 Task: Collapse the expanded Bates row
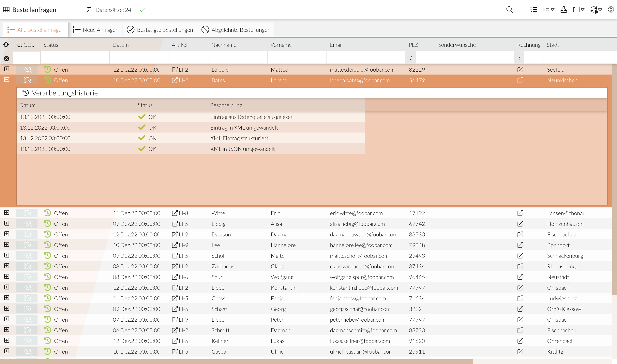[7, 80]
